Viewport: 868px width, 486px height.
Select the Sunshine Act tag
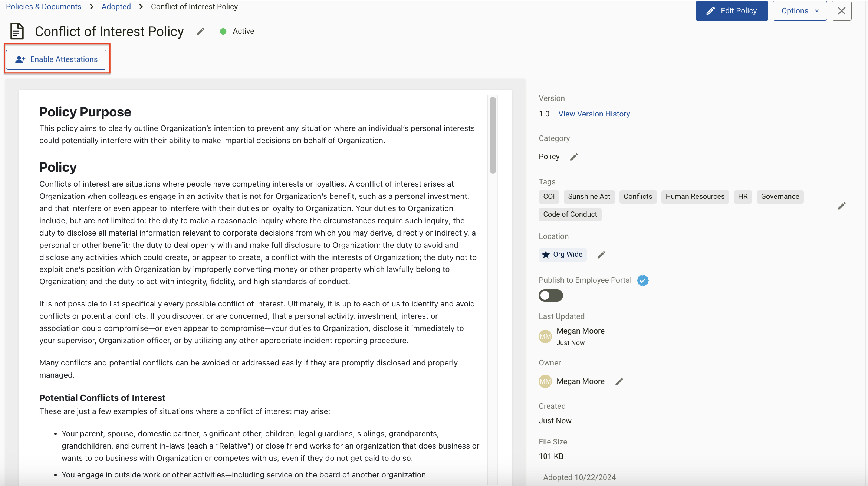(589, 197)
